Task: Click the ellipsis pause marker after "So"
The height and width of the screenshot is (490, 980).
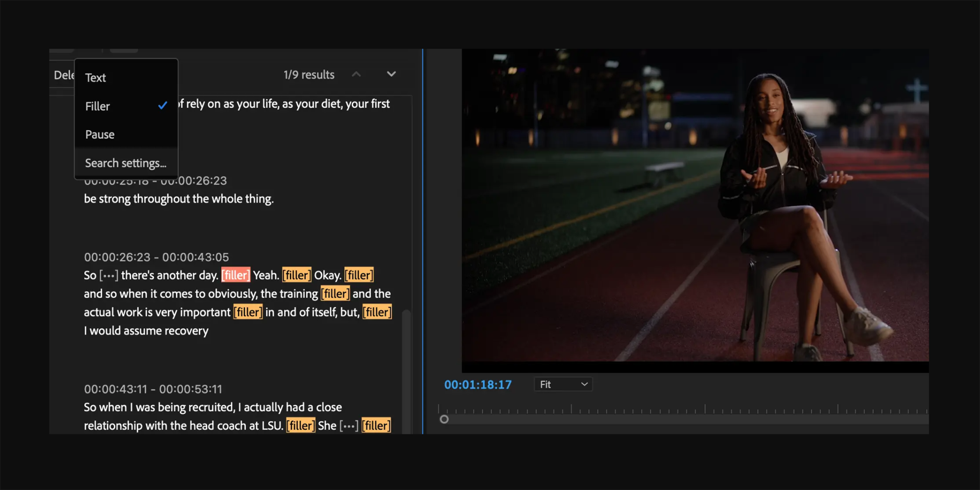Action: click(108, 275)
